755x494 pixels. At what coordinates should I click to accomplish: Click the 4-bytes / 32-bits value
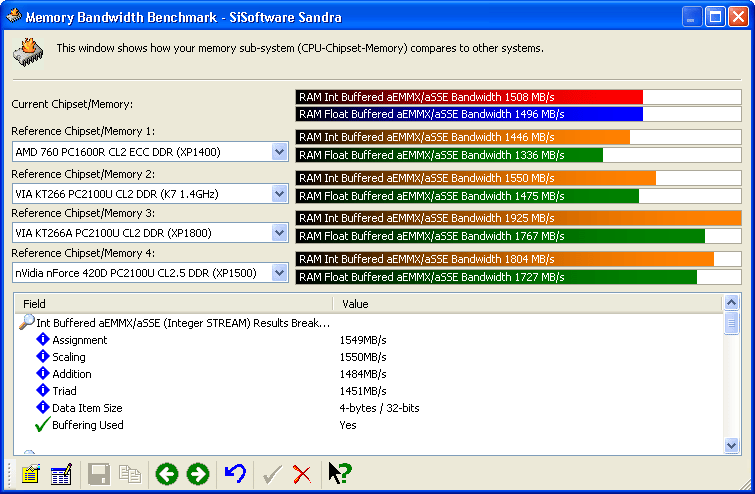click(379, 408)
